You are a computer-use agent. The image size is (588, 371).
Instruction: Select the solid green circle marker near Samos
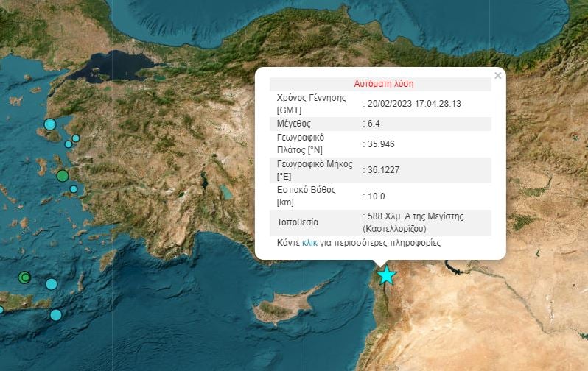pyautogui.click(x=62, y=176)
